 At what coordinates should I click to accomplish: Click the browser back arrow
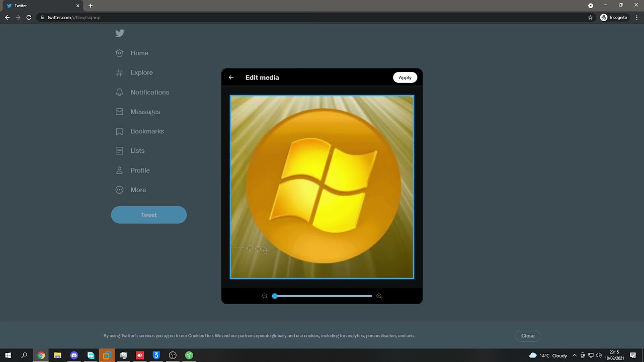click(7, 18)
